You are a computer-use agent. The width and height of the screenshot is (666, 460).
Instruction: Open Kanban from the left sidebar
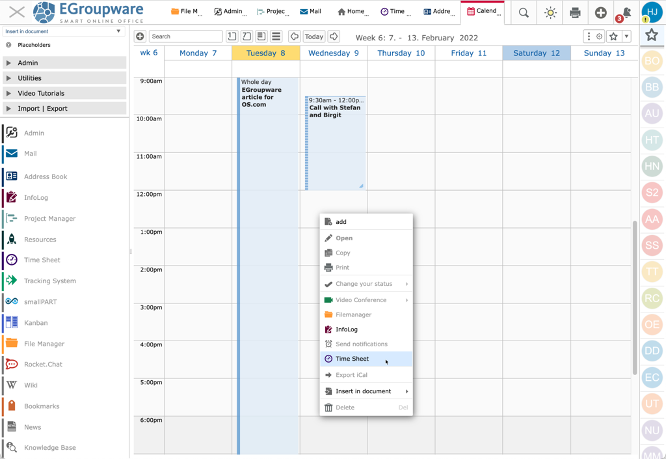click(34, 323)
